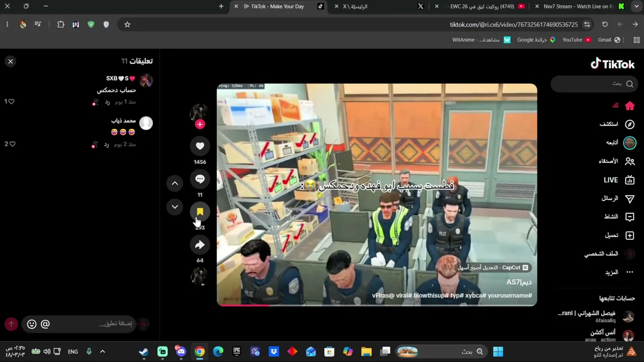644x362 pixels.
Task: Click the address bar URL
Action: tap(514, 24)
